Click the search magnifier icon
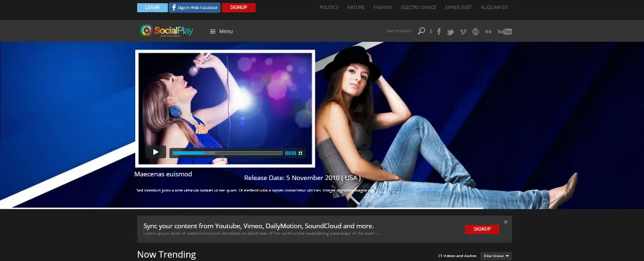The image size is (644, 261). click(x=421, y=31)
